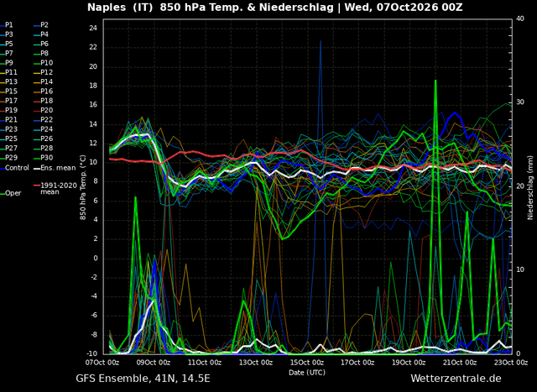This screenshot has width=537, height=392.
Task: Click the P23 legend text
Action: 11,129
